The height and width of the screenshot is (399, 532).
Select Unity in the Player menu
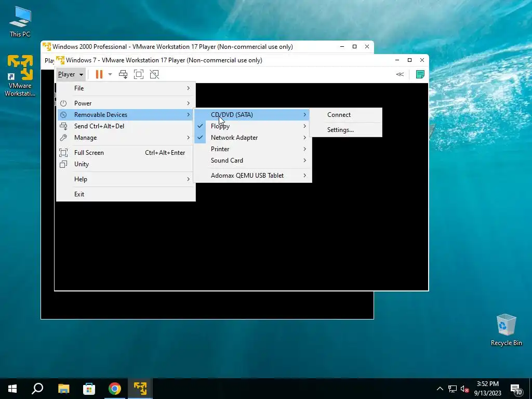tap(126, 164)
